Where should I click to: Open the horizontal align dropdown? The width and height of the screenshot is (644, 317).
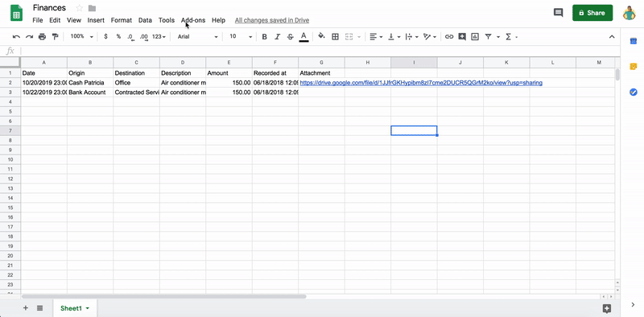376,36
